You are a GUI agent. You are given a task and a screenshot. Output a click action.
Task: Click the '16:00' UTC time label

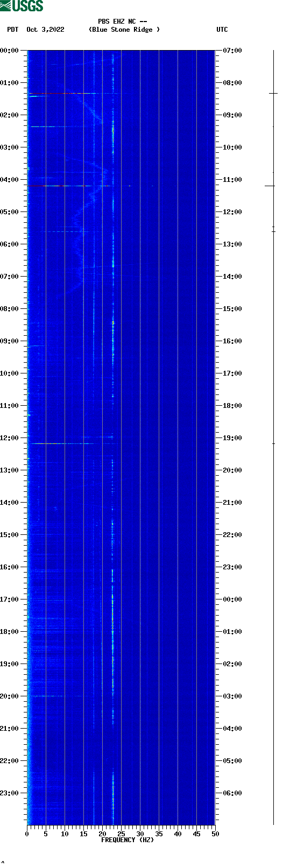(x=232, y=341)
